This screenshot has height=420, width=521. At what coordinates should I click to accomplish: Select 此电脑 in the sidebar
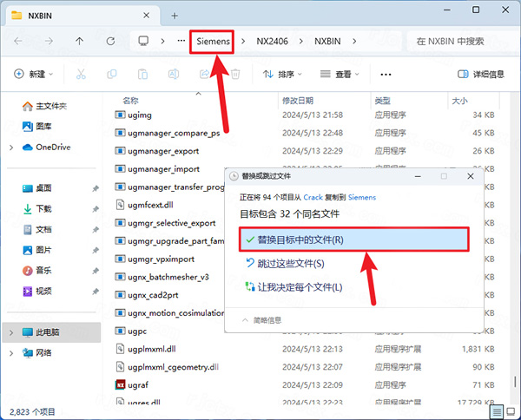point(51,332)
